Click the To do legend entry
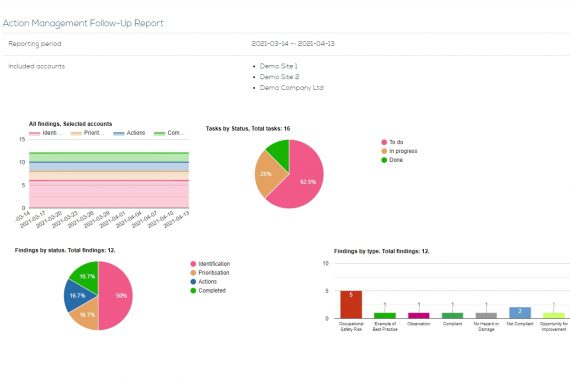 392,142
